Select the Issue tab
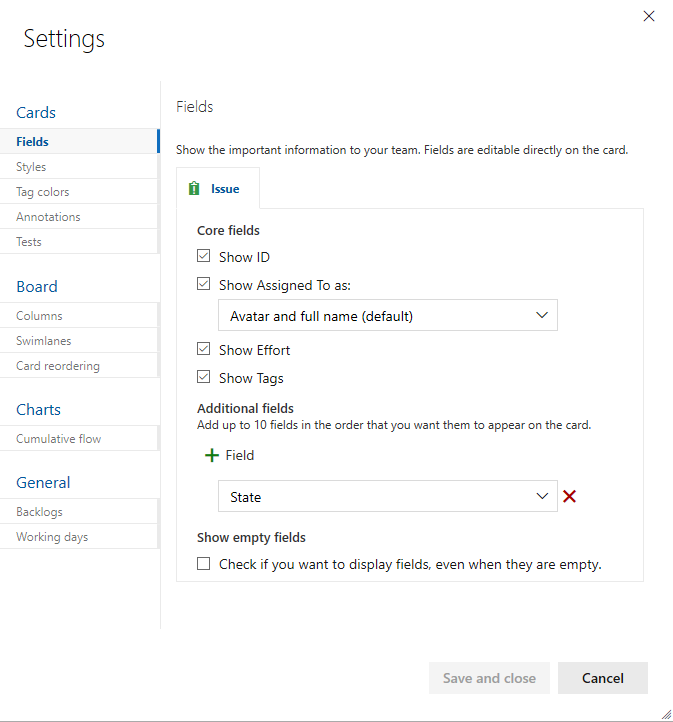 pos(218,189)
